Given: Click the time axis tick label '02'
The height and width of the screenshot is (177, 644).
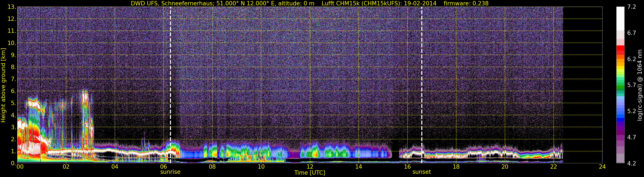Looking at the screenshot, I should click(x=66, y=167).
